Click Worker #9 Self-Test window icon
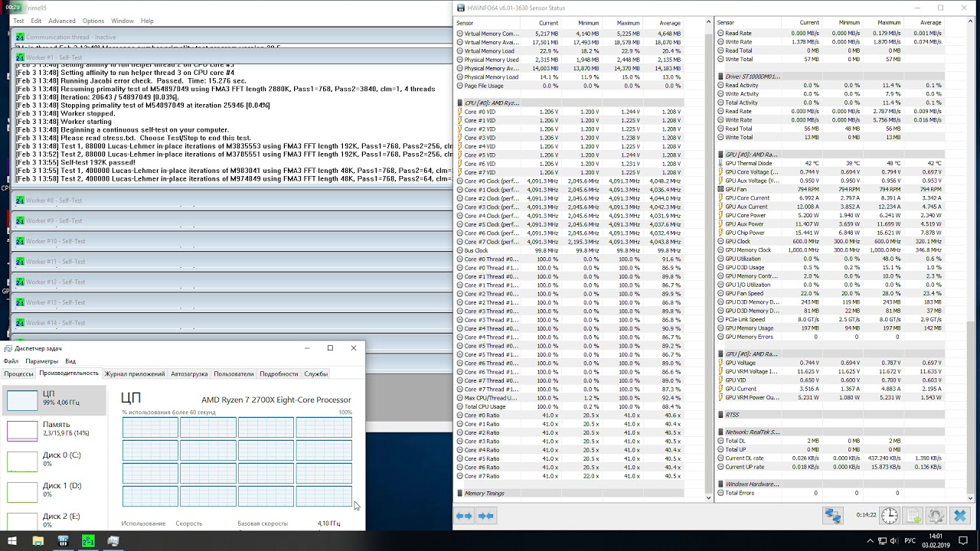This screenshot has width=980, height=551. [x=20, y=220]
